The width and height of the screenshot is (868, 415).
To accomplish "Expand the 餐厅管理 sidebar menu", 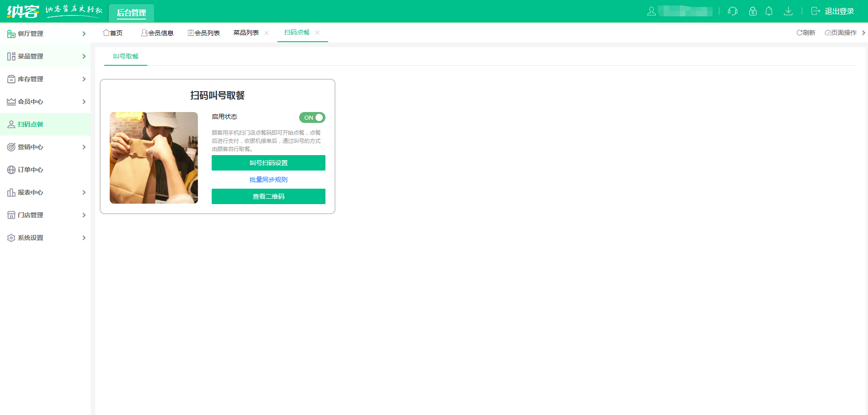I will tap(45, 34).
